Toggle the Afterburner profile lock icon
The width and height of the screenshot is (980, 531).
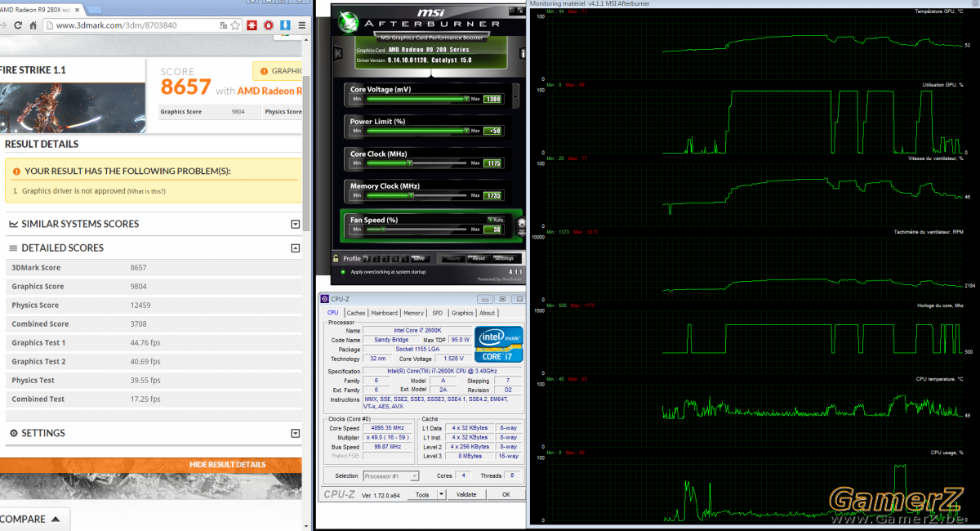[336, 258]
